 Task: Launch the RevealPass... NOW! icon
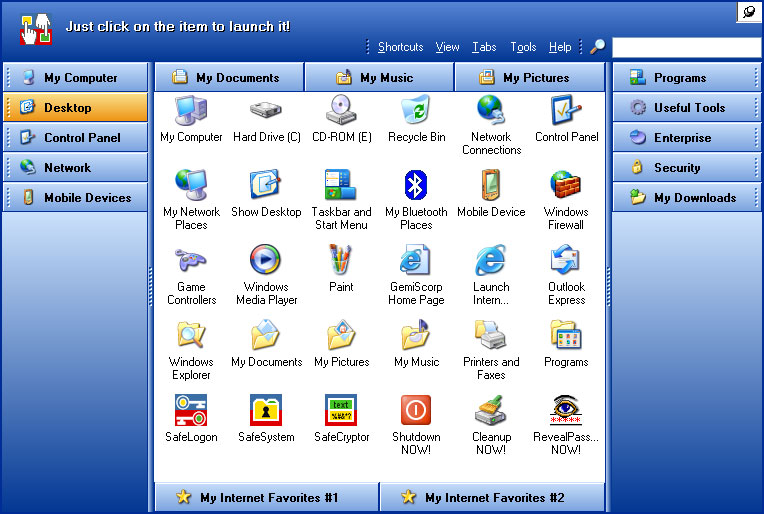566,410
